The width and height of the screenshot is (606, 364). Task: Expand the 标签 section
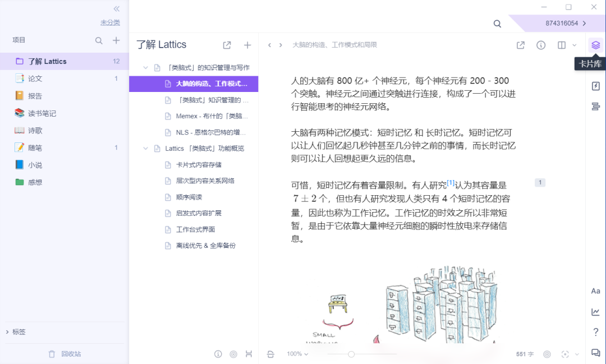click(16, 332)
